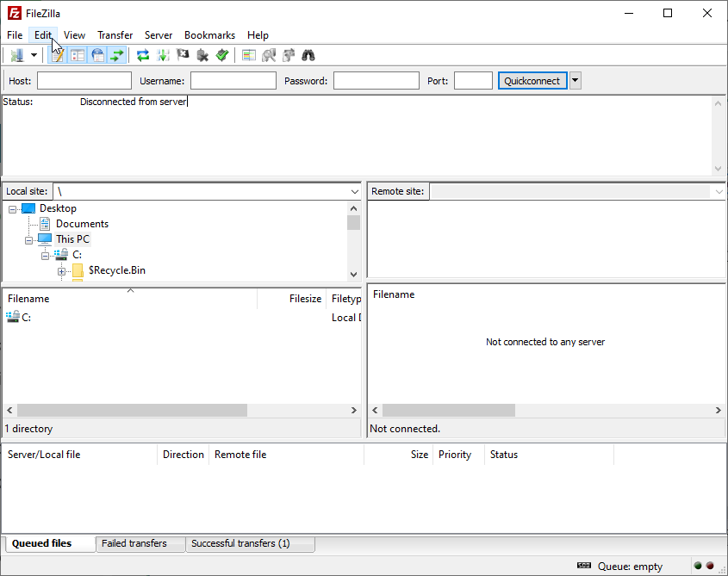Click the Host input field
Viewport: 728px width, 576px height.
84,81
